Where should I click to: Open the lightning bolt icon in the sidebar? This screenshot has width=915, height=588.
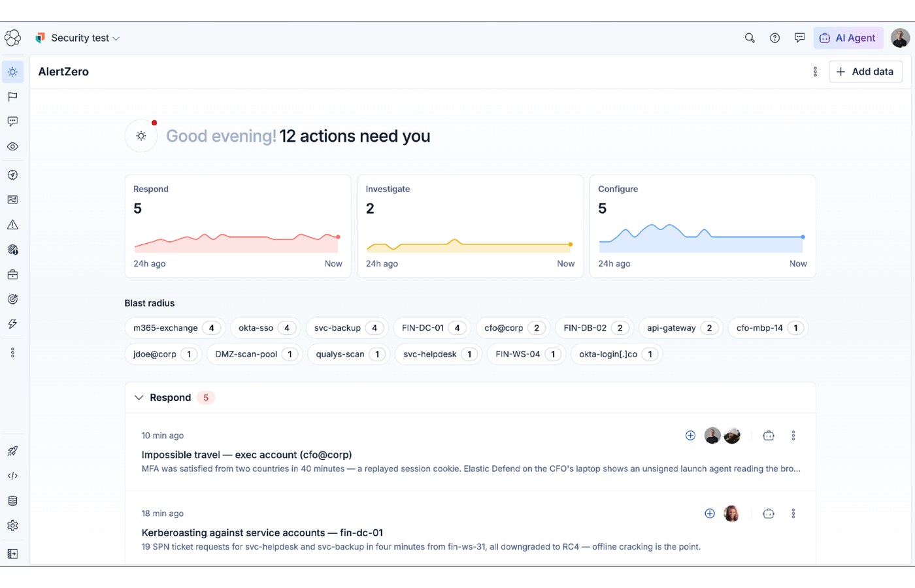(12, 324)
